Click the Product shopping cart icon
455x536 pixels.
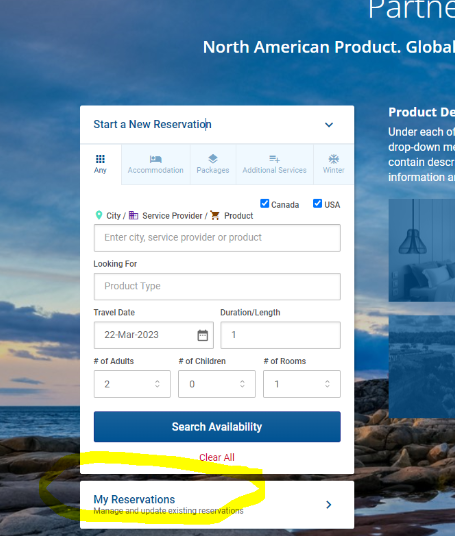coord(215,215)
